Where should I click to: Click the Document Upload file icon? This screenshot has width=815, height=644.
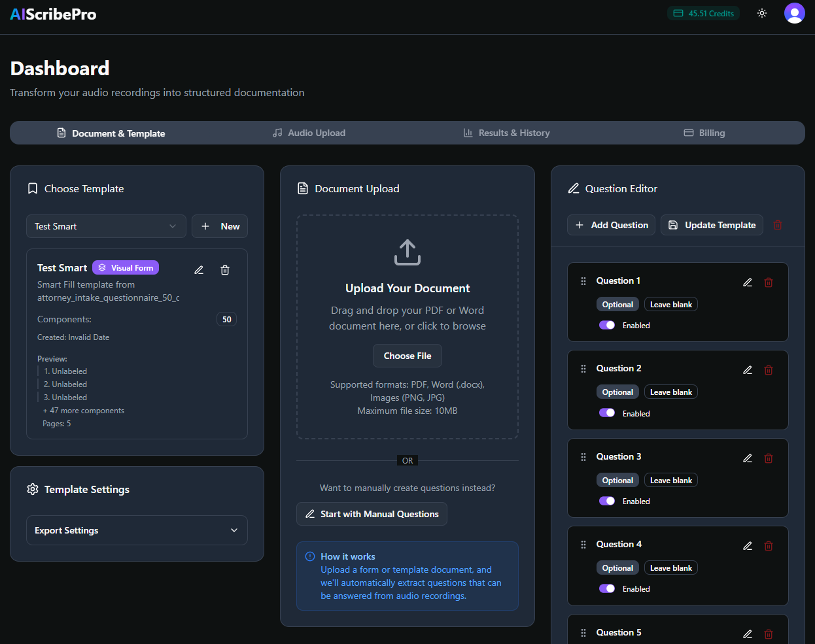(303, 188)
